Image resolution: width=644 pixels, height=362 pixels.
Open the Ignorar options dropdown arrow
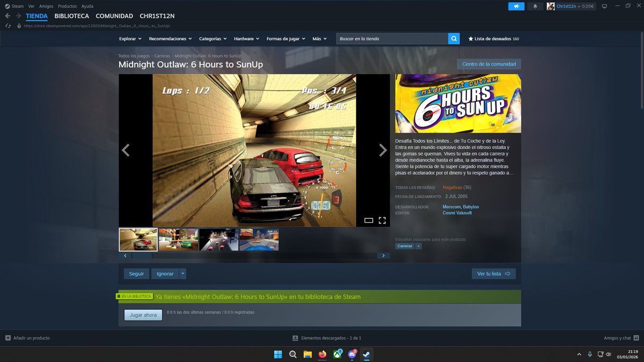click(x=182, y=274)
